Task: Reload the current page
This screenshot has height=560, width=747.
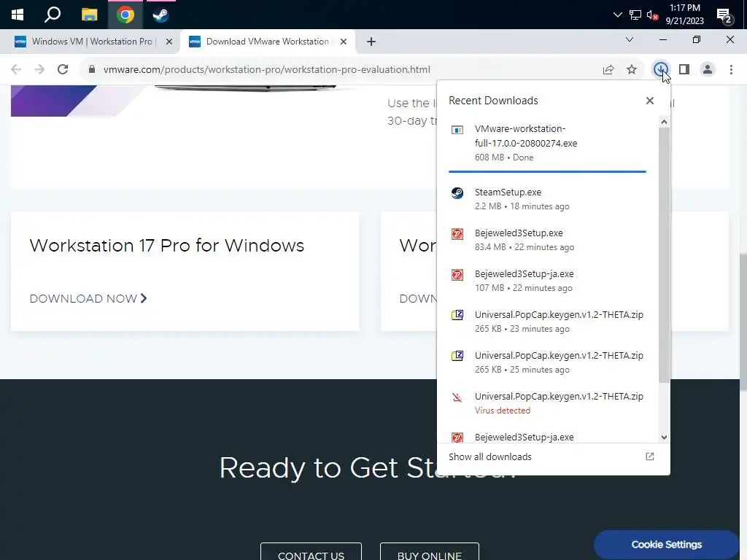Action: pos(63,69)
